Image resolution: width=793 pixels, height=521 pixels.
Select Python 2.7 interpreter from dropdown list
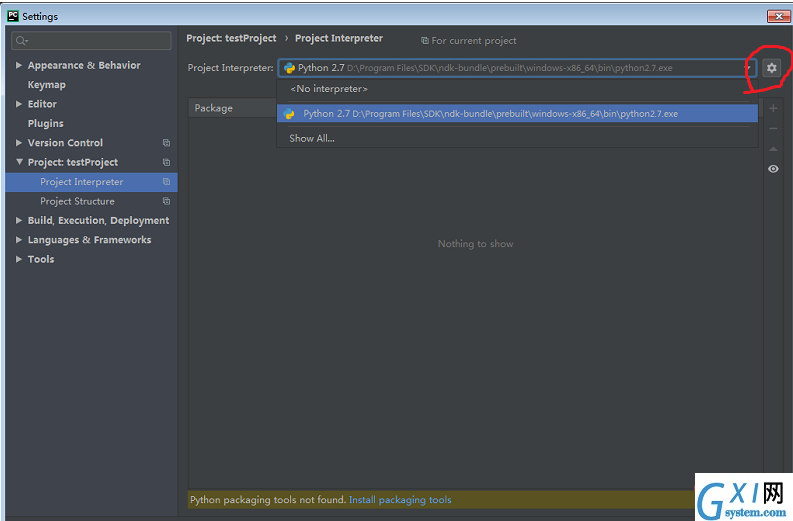(517, 114)
